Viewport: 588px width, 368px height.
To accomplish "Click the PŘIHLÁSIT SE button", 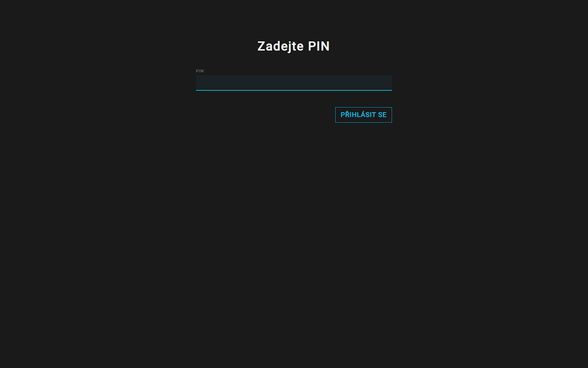I will click(363, 115).
